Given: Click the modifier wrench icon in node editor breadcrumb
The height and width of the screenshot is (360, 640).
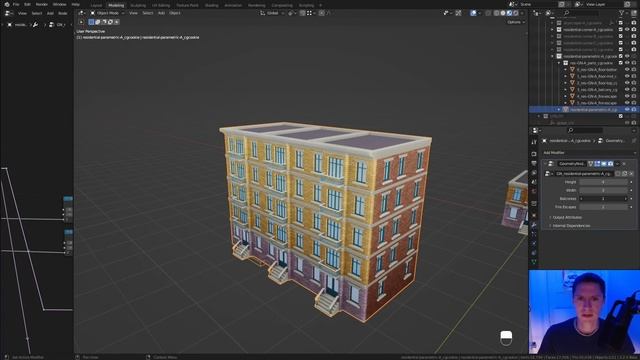Looking at the screenshot, I should point(36,25).
